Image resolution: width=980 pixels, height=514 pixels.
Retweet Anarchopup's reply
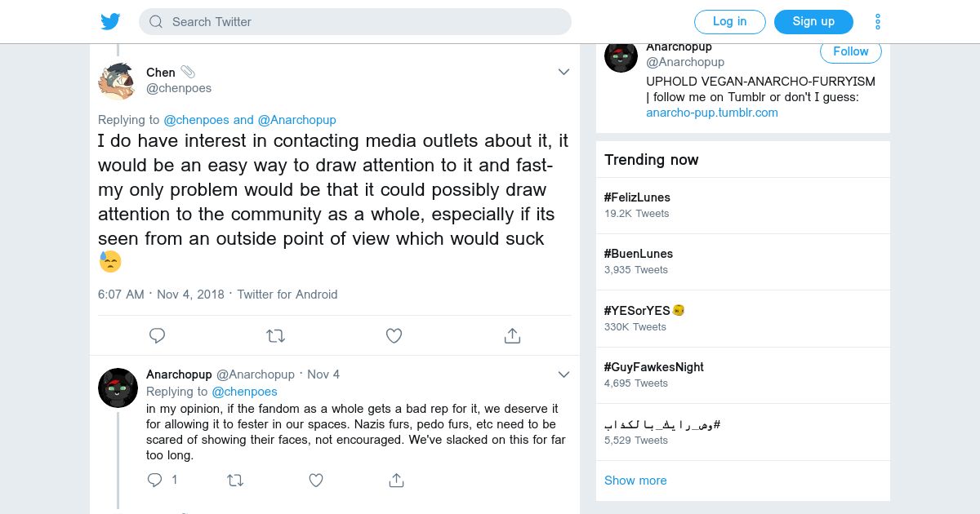tap(235, 481)
